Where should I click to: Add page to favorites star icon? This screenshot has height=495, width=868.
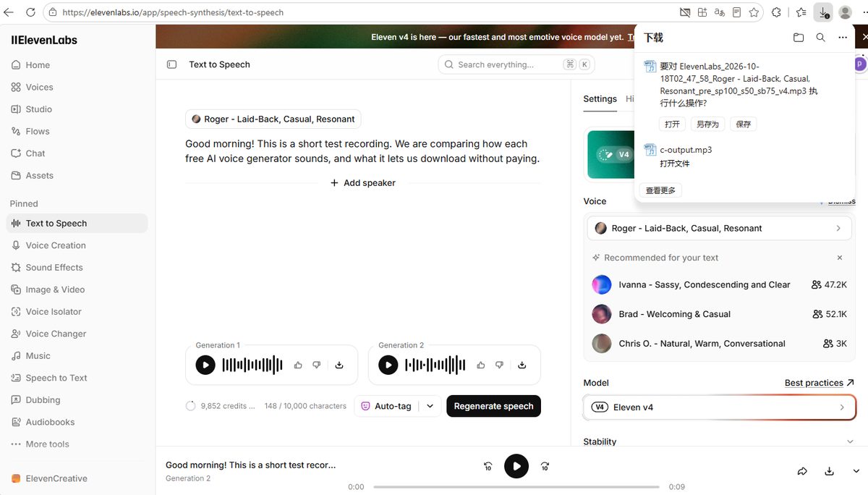pyautogui.click(x=754, y=12)
